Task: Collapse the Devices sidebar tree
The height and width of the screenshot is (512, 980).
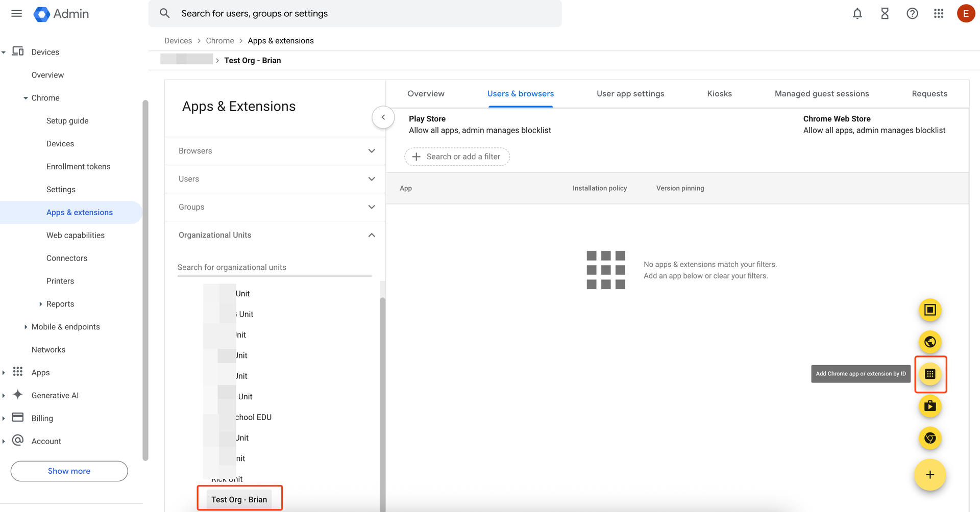Action: tap(4, 52)
